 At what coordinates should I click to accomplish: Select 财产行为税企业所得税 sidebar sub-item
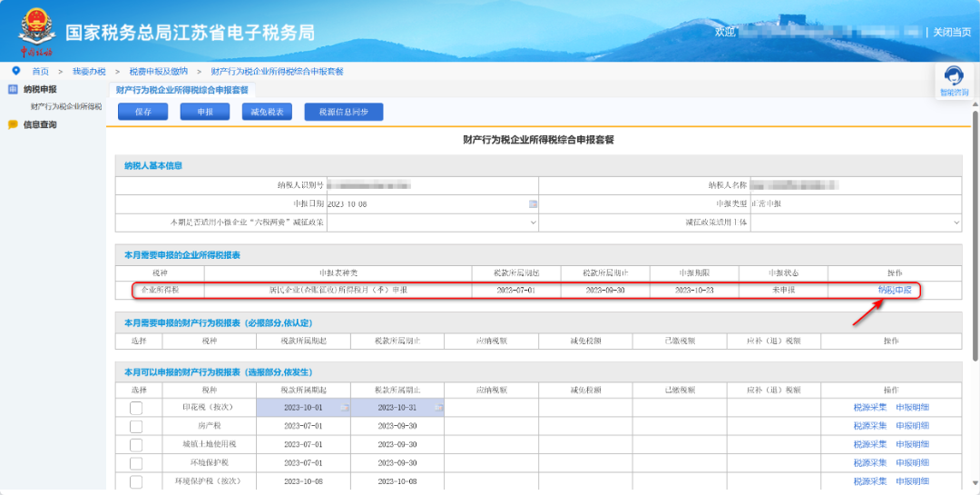coord(66,106)
